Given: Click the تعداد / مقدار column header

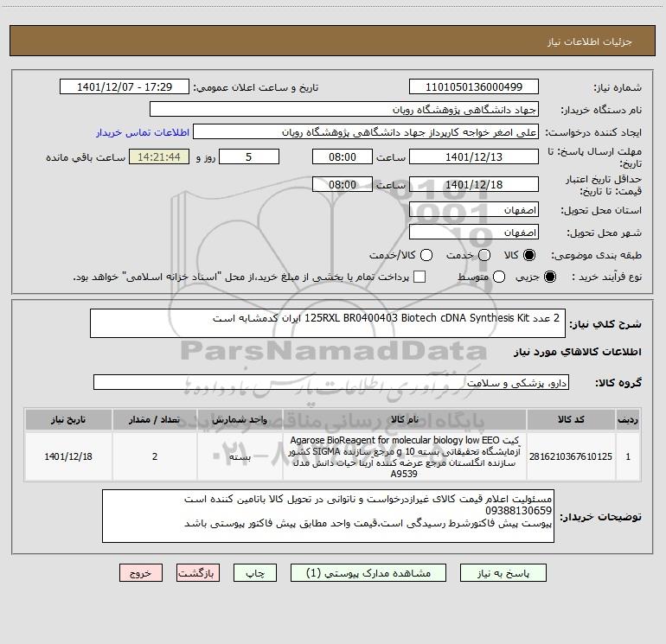Looking at the screenshot, I should point(155,419).
